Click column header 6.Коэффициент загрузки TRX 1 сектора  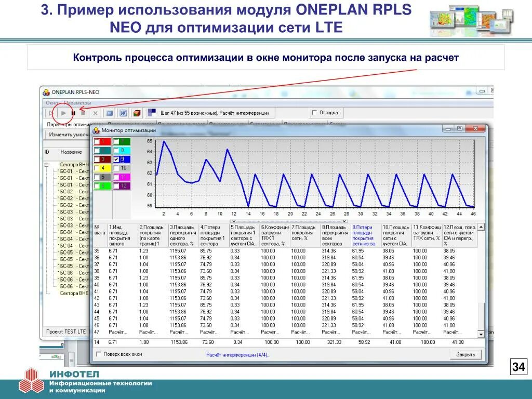[x=275, y=235]
